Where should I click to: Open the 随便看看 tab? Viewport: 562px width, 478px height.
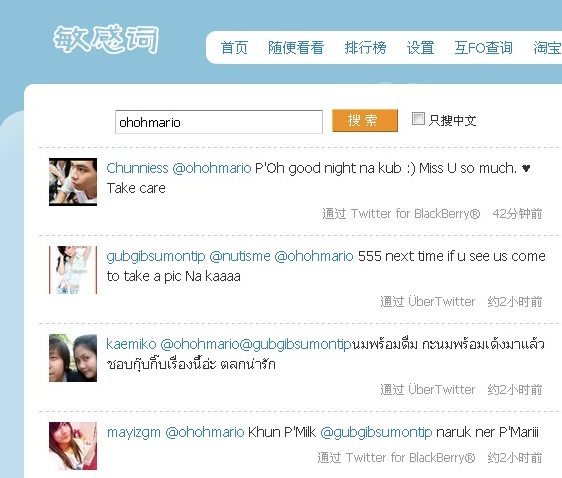[296, 48]
